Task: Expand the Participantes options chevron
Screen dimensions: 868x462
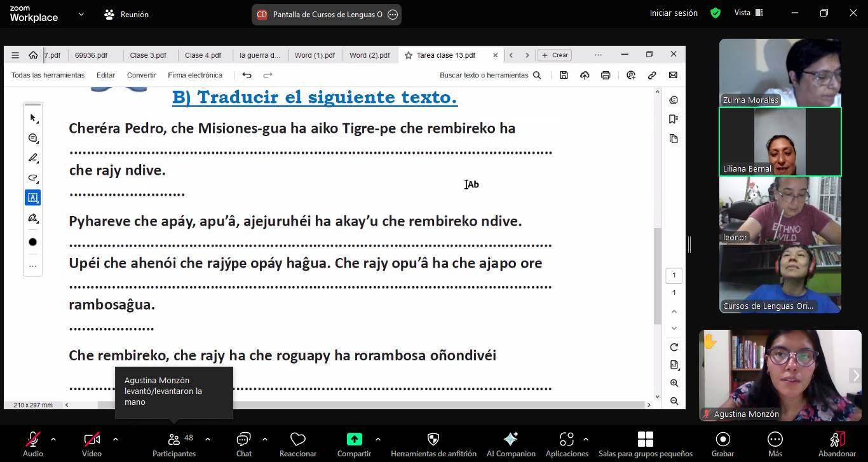Action: [x=208, y=439]
